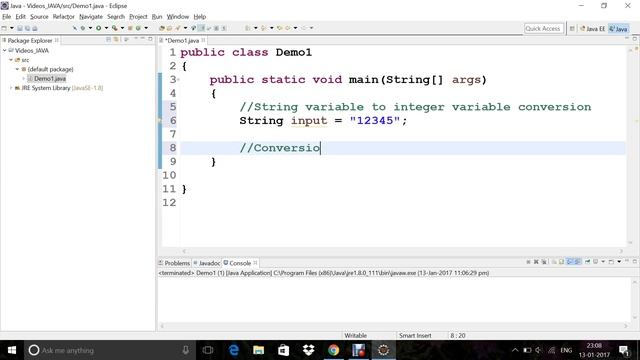
Task: Click the New Java Package icon
Action: pos(130,28)
